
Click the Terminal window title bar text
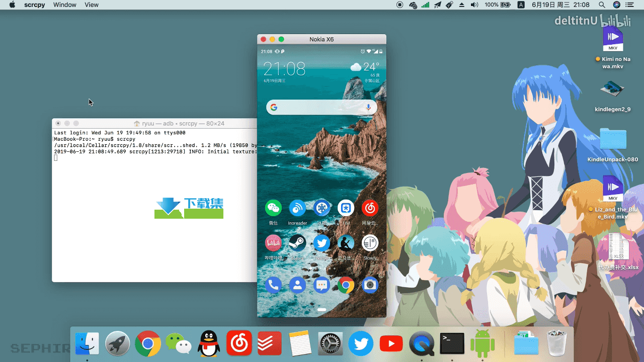183,123
